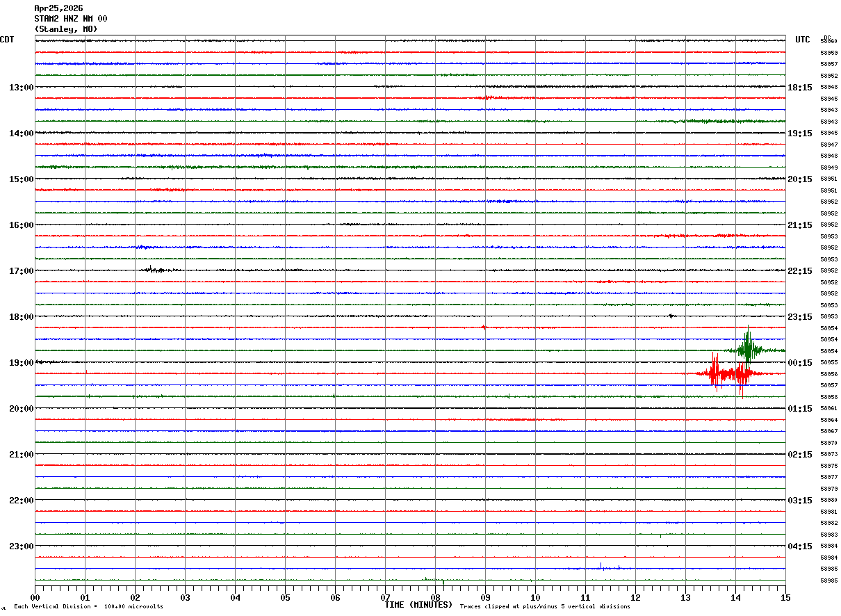Image resolution: width=841 pixels, height=616 pixels.
Task: Click the DC value 58970
Action: (x=828, y=443)
